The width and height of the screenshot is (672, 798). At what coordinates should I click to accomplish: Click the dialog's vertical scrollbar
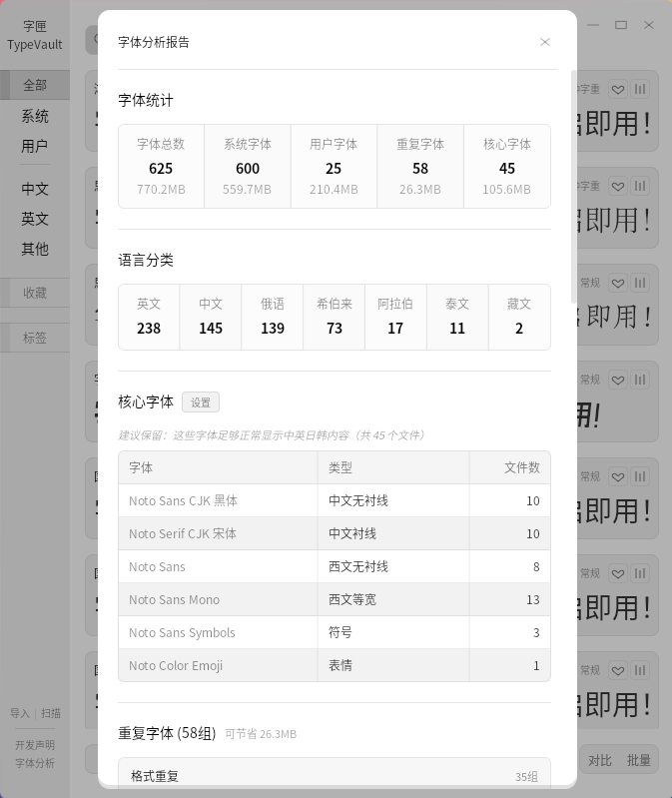pyautogui.click(x=574, y=187)
